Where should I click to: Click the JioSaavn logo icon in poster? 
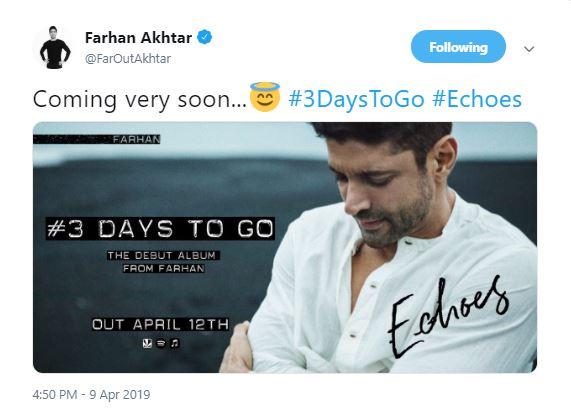click(147, 343)
